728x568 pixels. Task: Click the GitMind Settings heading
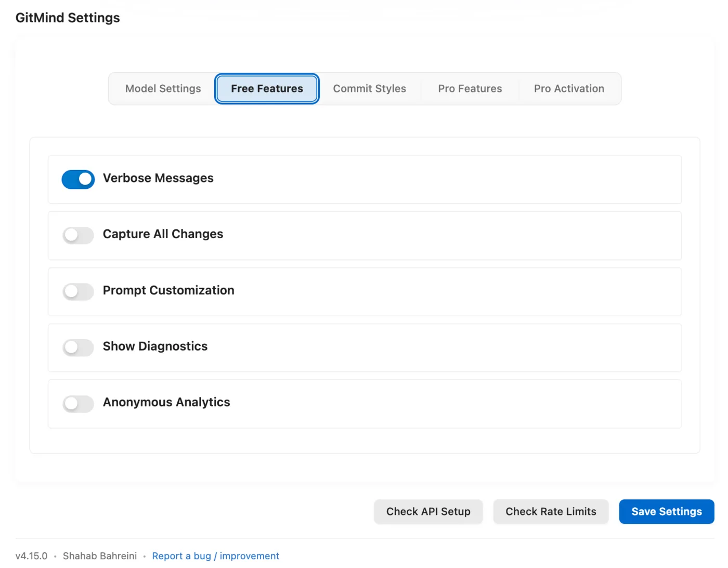point(68,18)
